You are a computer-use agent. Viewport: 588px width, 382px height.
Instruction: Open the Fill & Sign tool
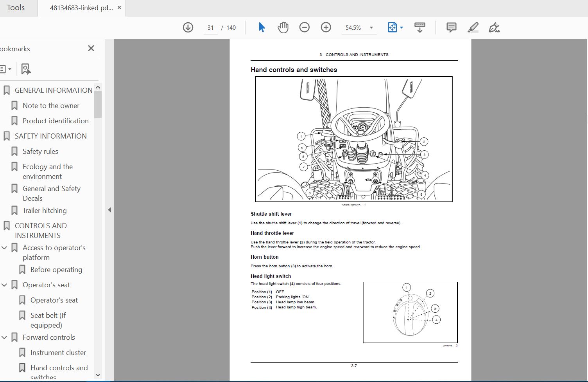click(493, 27)
